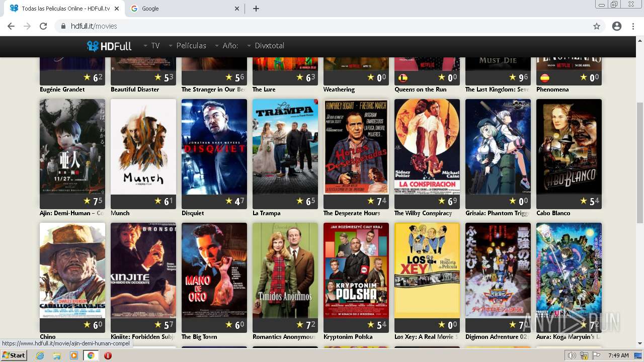644x362 pixels.
Task: Open new tab with plus button
Action: pyautogui.click(x=256, y=9)
